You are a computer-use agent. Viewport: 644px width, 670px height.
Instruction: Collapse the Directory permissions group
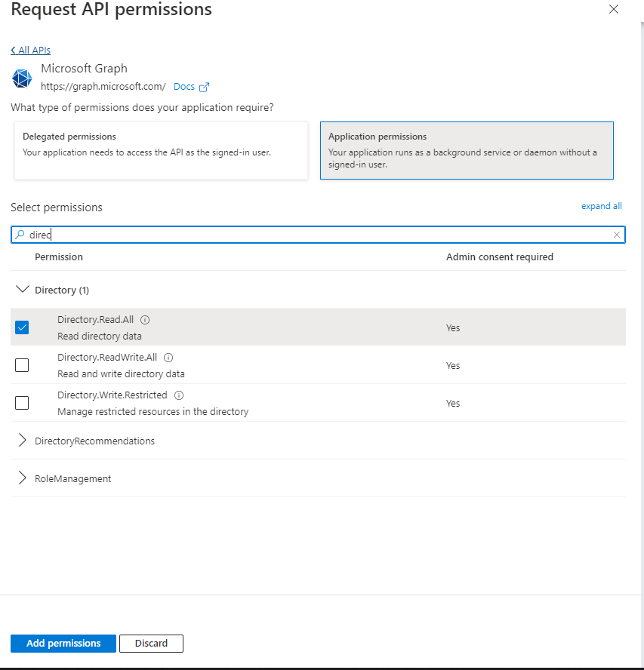(x=22, y=290)
